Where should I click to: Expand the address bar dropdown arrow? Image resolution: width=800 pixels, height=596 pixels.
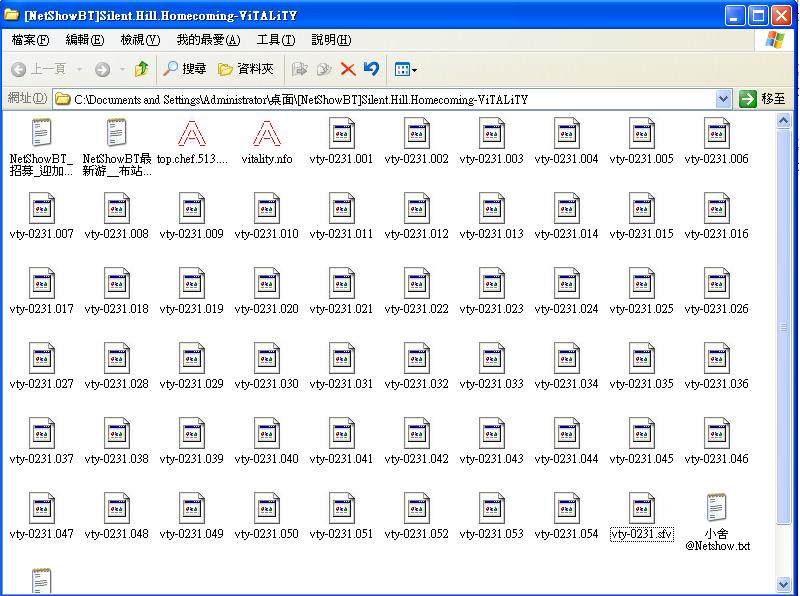[x=724, y=99]
